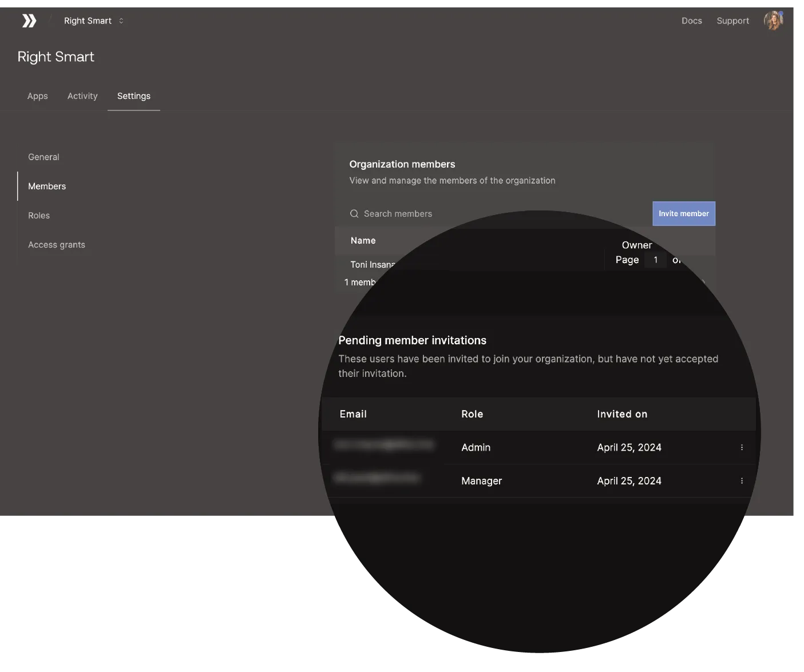
Task: Click the Invite member button
Action: [684, 214]
